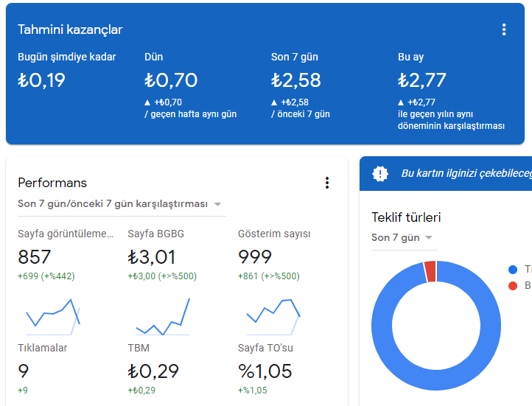
Task: Select the TBM metric value ₺0,29
Action: coord(153,371)
